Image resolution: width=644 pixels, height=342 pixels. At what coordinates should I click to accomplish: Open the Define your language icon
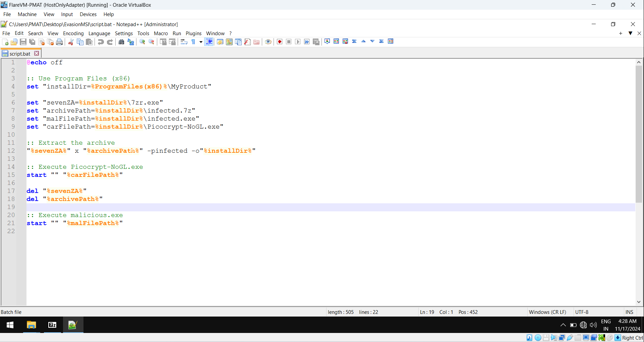220,42
